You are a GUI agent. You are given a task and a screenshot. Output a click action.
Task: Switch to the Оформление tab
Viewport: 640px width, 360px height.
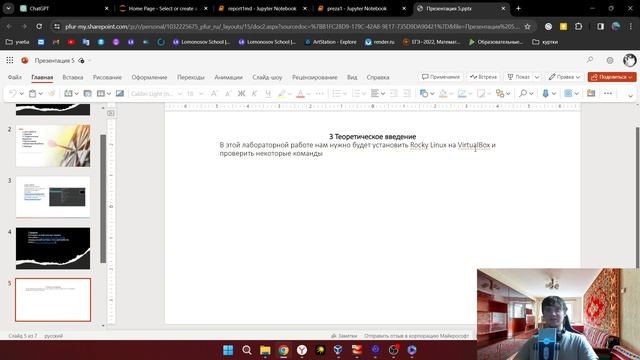click(x=149, y=77)
